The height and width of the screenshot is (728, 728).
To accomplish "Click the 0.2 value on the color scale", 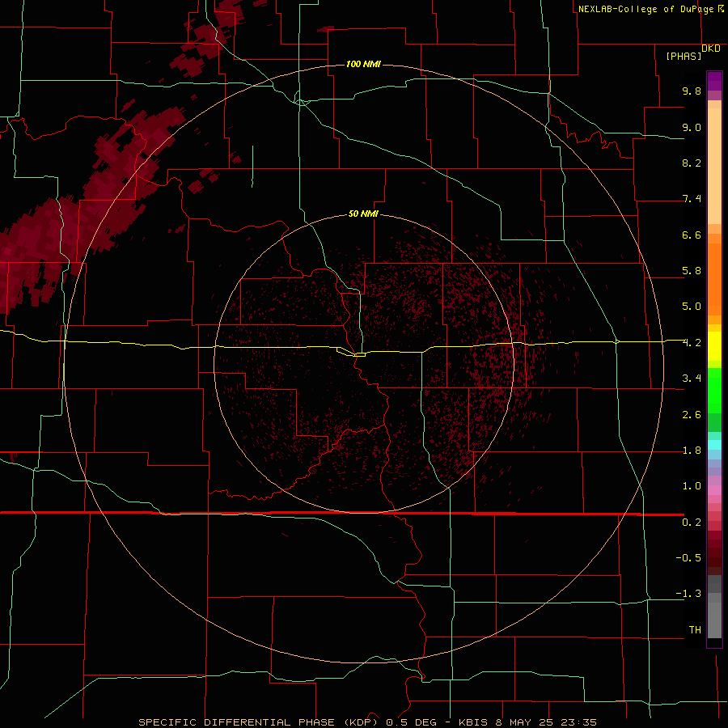I will (692, 523).
